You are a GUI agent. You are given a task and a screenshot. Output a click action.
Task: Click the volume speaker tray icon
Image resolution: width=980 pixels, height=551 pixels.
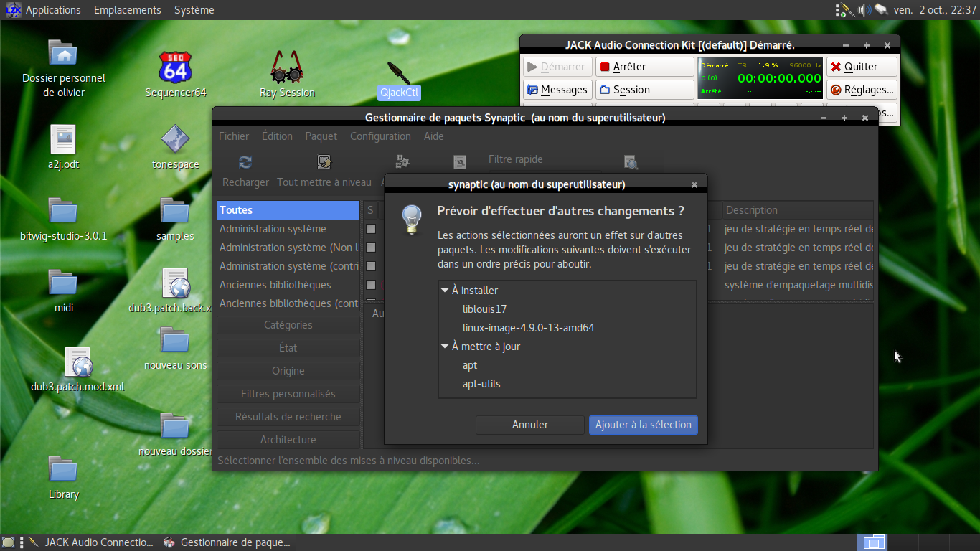(x=864, y=10)
